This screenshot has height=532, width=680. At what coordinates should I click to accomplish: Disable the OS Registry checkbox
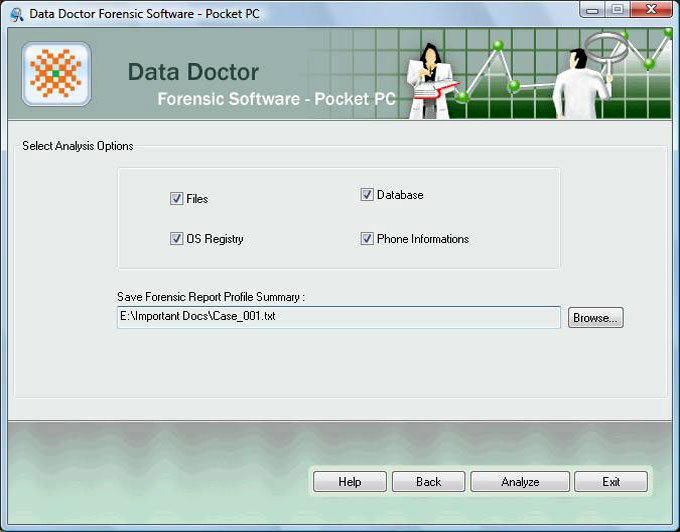(177, 239)
